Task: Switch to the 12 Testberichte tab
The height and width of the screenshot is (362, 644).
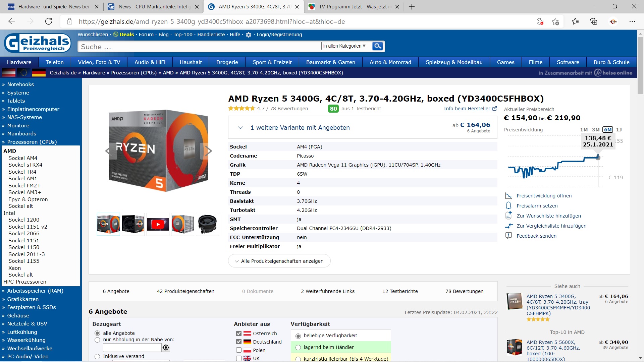Action: pos(400,291)
